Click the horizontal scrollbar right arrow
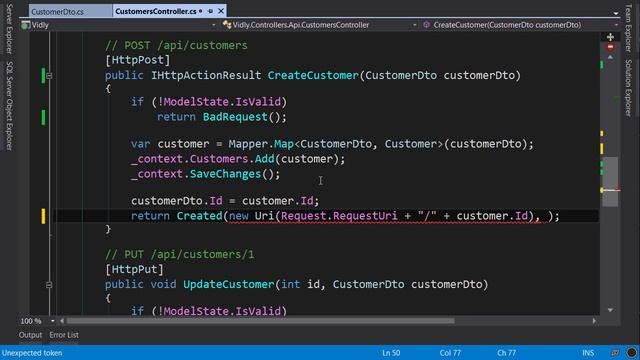Screen dimensions: 640x360 (594, 321)
